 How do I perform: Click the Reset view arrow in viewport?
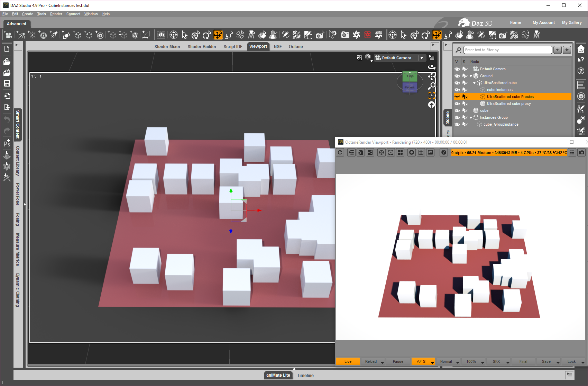point(432,105)
